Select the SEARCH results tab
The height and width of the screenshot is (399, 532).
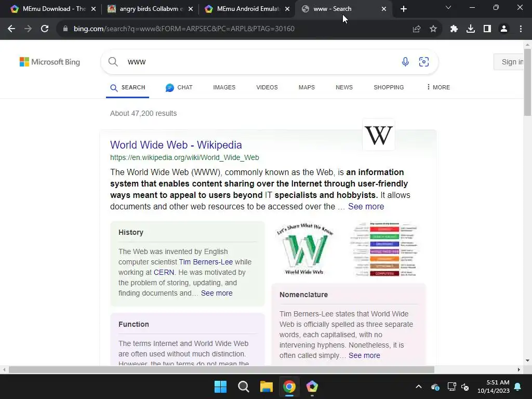pos(128,87)
